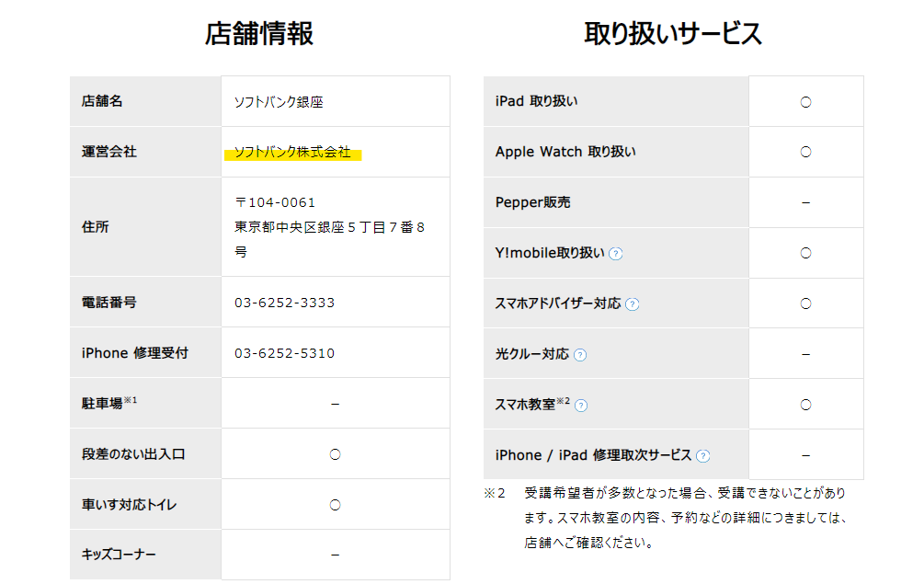Click the repair phone number 03-6252-5310
The image size is (924, 584).
point(285,353)
